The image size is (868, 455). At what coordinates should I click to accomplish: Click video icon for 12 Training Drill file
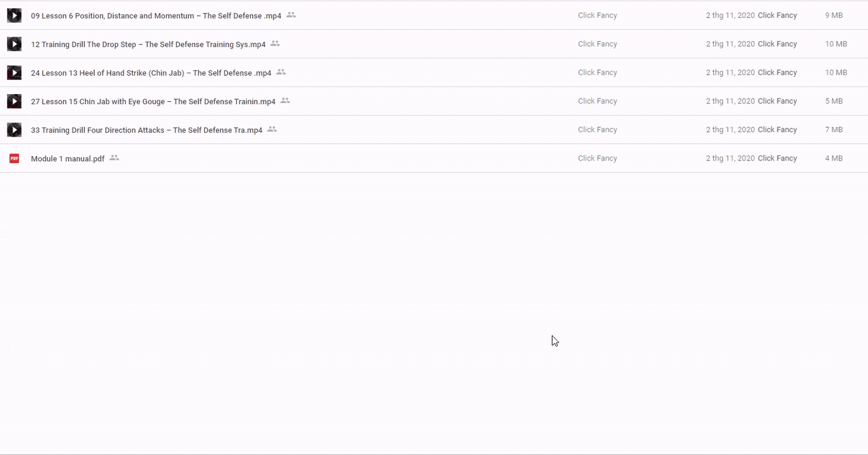[x=14, y=44]
